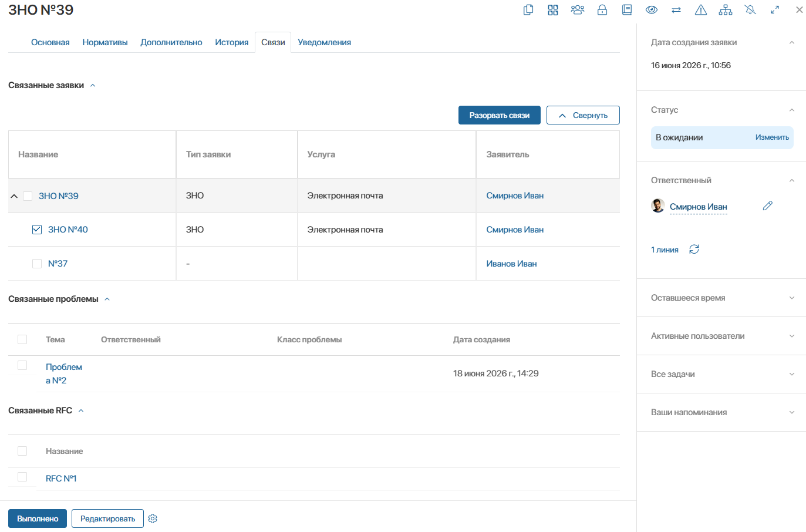The width and height of the screenshot is (806, 532).
Task: Open the ЗНО №40 link
Action: coord(68,230)
